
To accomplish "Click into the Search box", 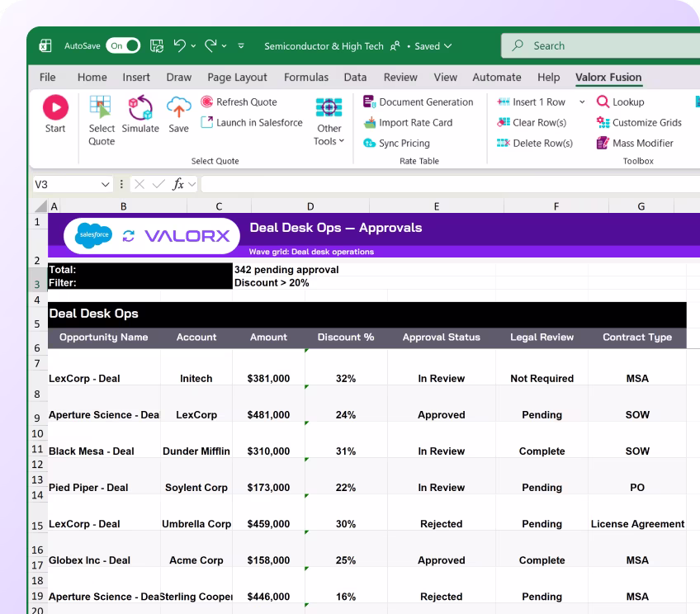I will [600, 45].
